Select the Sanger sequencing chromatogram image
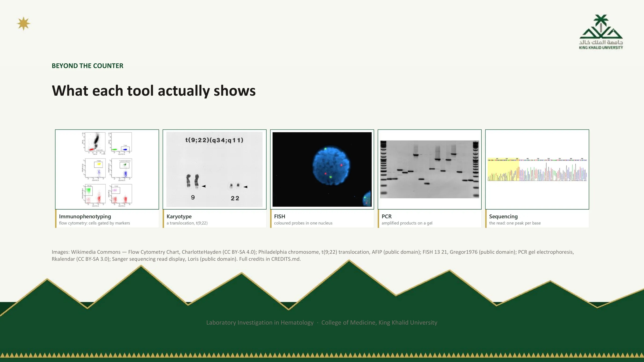The image size is (644, 362). [537, 169]
